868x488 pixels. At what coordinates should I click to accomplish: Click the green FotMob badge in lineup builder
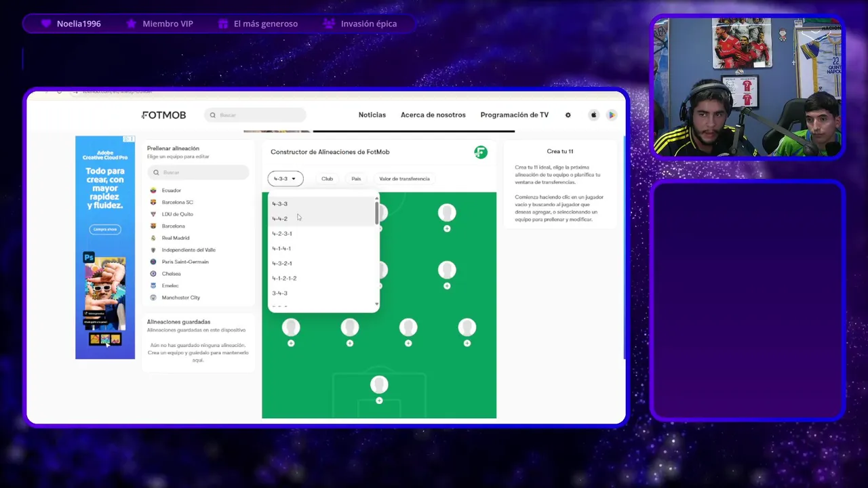click(481, 152)
